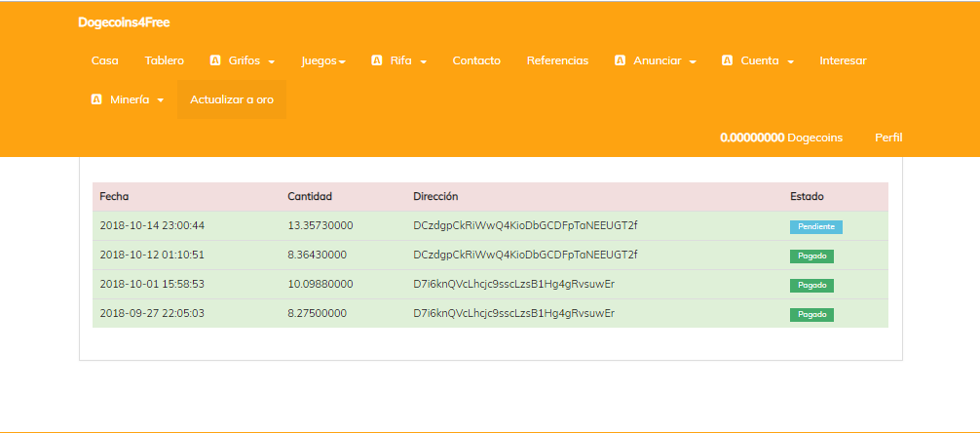Click the Fecha column header
The image size is (980, 433).
point(114,196)
